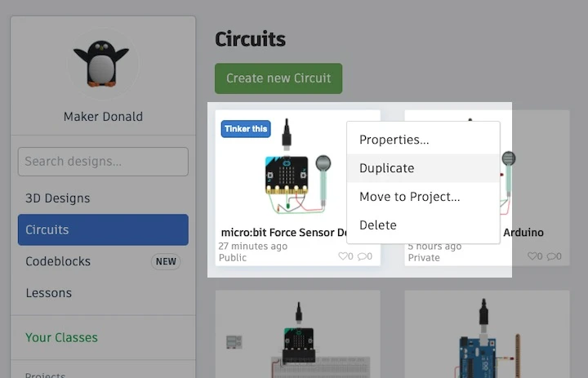Focus the Search designs input field
588x378 pixels.
103,162
